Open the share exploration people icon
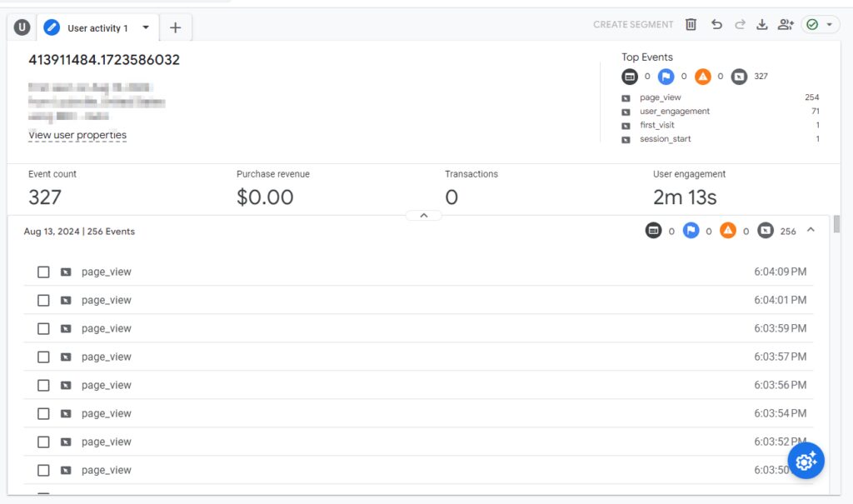Image resolution: width=853 pixels, height=504 pixels. [786, 24]
